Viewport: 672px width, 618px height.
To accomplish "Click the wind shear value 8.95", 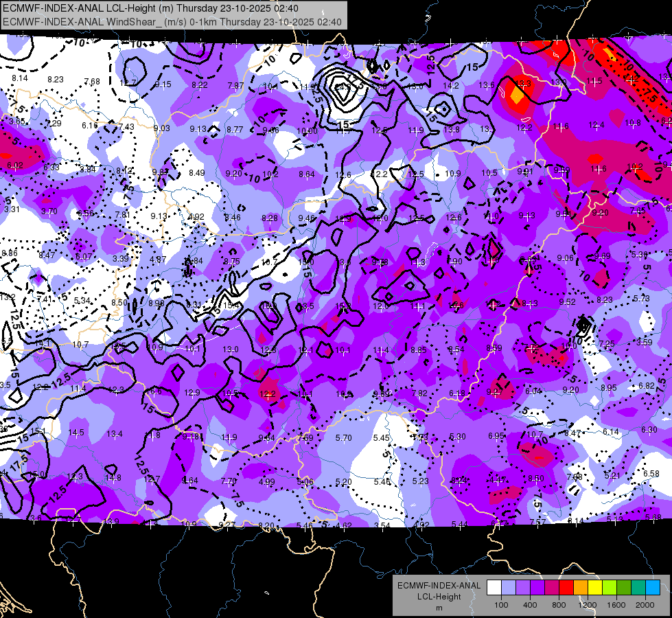I will point(609,388).
